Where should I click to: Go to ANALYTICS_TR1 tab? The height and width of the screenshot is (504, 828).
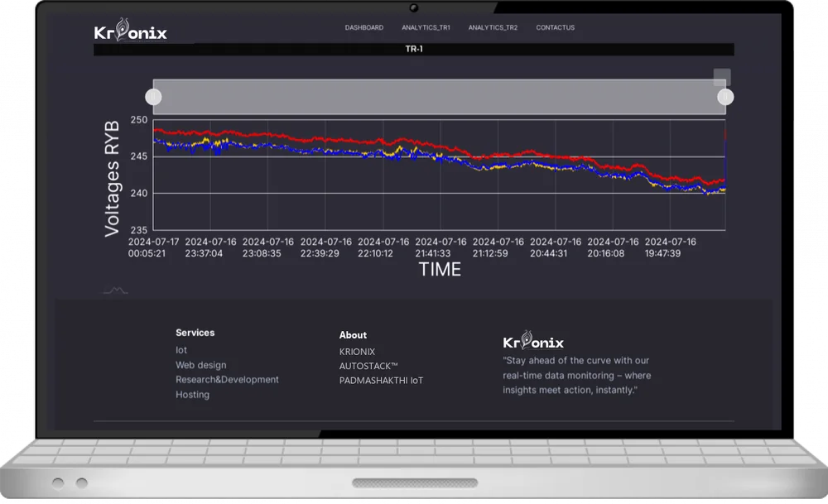tap(426, 27)
